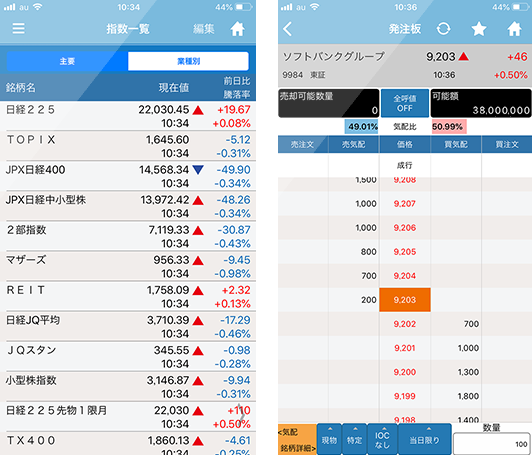Tap the 数量 quantity input field

click(x=492, y=443)
